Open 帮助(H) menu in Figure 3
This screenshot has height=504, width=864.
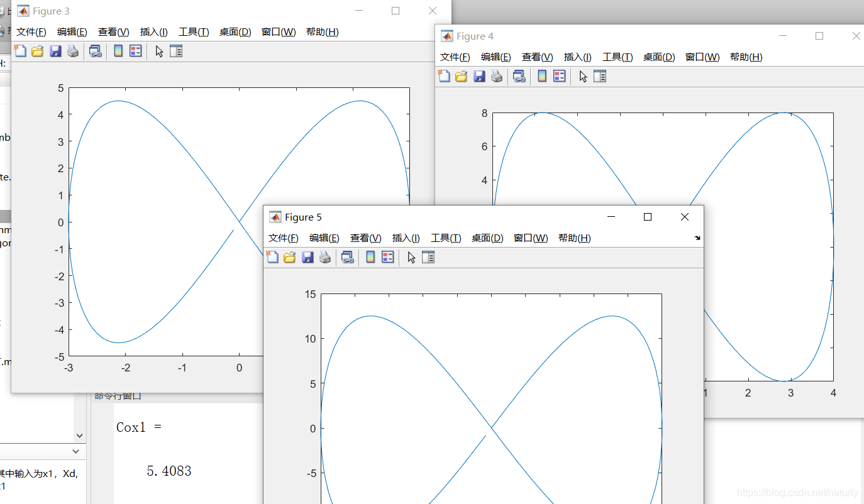(323, 32)
